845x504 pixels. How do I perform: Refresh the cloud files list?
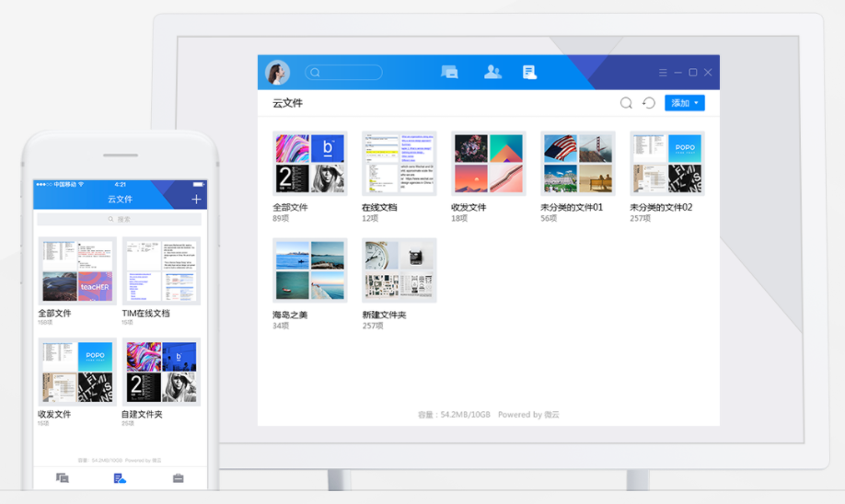(649, 103)
